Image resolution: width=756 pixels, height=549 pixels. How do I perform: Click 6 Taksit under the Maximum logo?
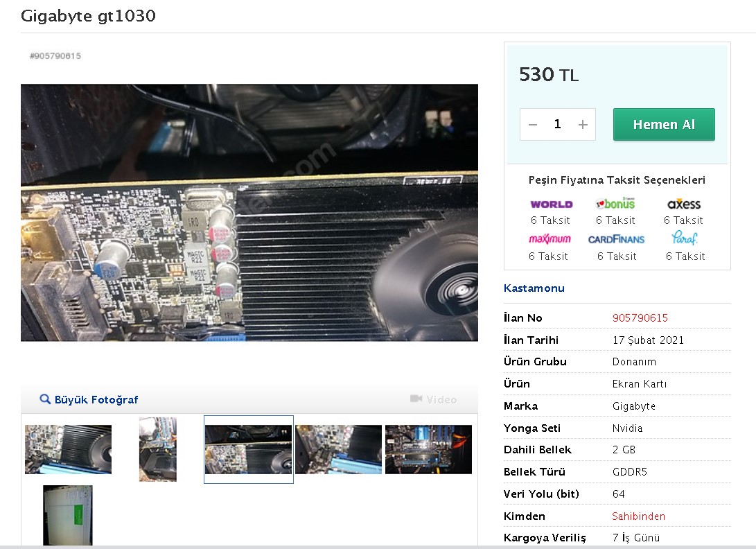pyautogui.click(x=548, y=256)
